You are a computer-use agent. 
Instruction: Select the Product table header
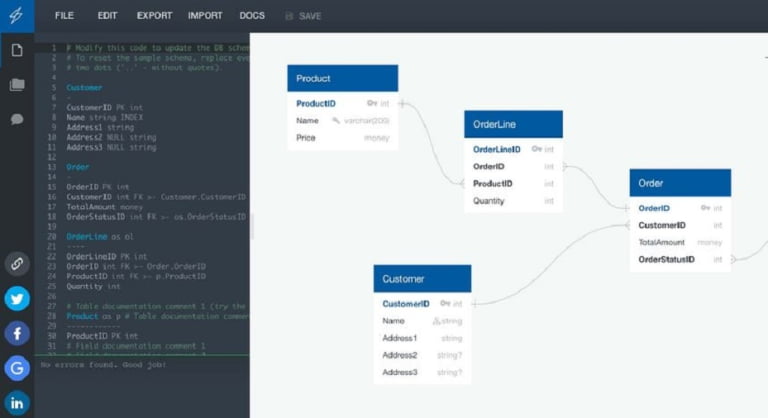click(342, 78)
